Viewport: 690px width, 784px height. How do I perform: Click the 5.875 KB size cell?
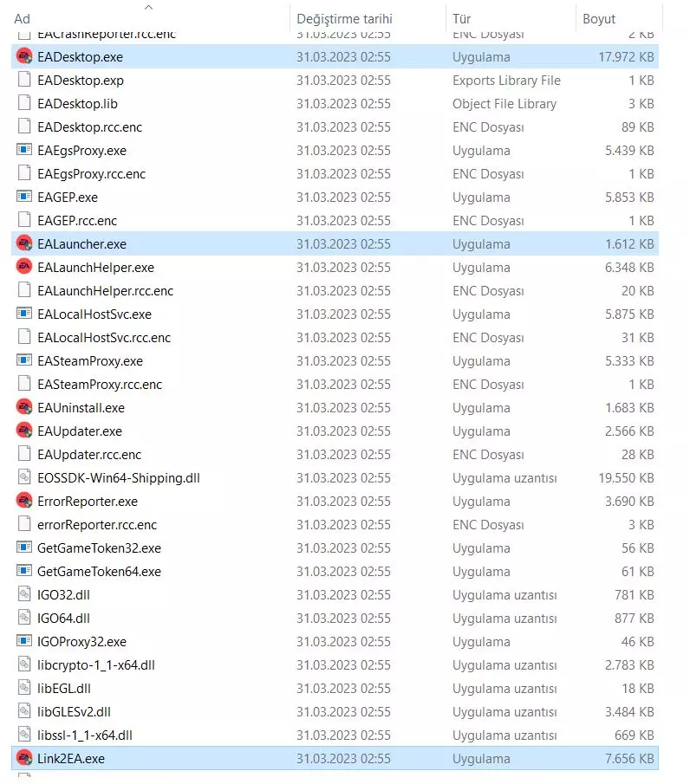[x=629, y=314]
